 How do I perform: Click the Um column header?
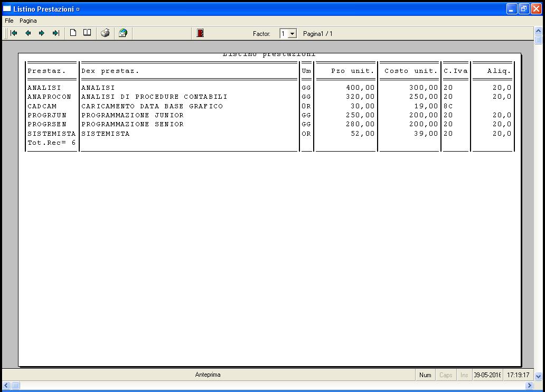(306, 71)
